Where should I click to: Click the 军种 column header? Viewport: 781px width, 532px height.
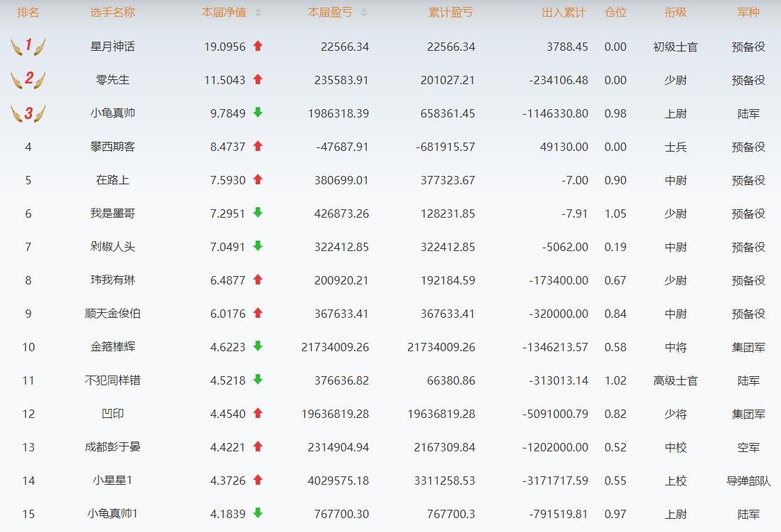pos(748,13)
